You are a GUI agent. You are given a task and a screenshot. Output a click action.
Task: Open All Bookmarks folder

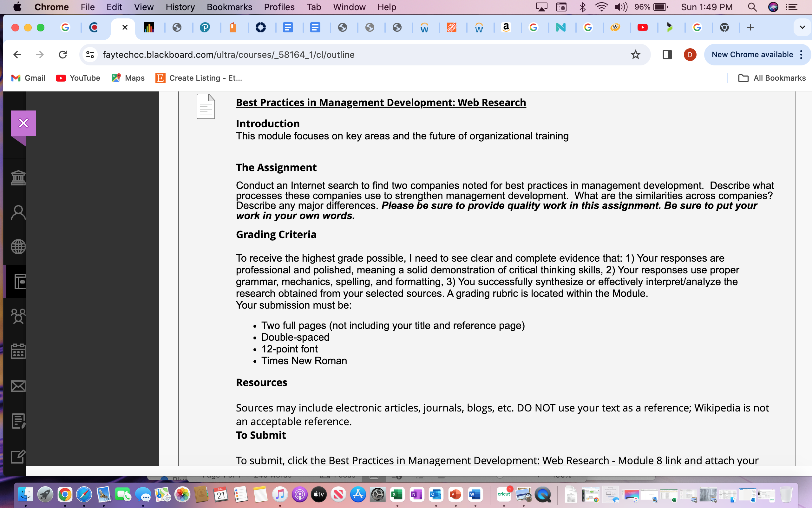coord(772,78)
